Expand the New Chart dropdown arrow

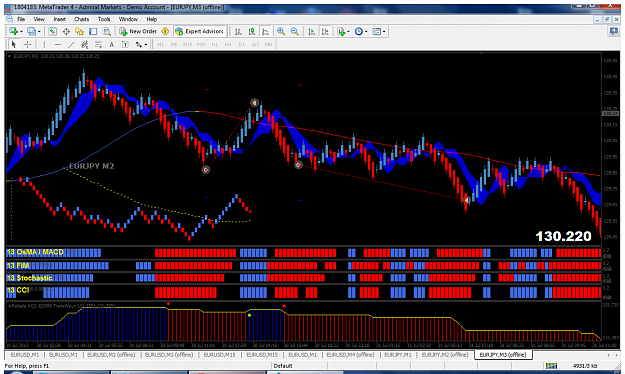[22, 31]
